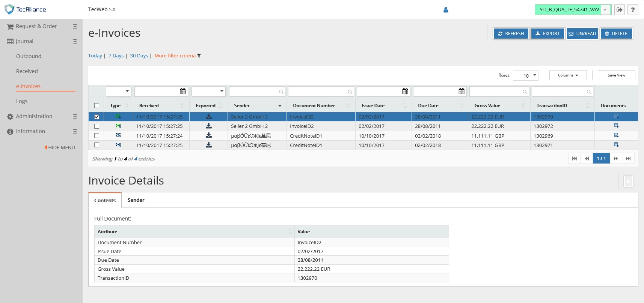Viewport: 644px width, 303px height.
Task: Filter invoices by 30 Days
Action: [x=139, y=56]
